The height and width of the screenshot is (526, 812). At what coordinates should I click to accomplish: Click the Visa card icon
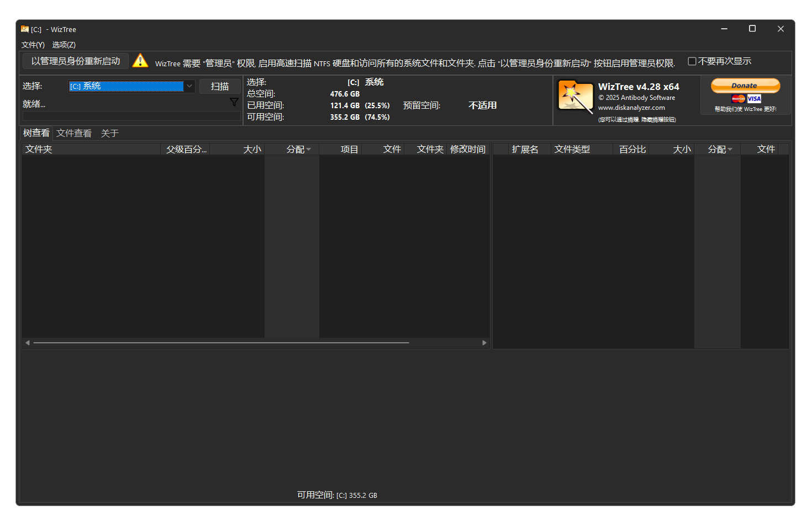(x=754, y=99)
